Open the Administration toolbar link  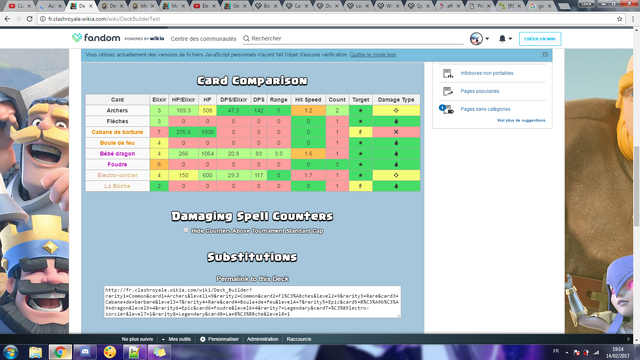click(x=262, y=339)
